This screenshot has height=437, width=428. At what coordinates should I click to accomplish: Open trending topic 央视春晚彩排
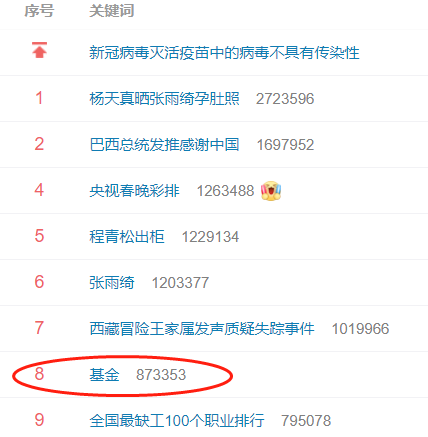(x=134, y=191)
